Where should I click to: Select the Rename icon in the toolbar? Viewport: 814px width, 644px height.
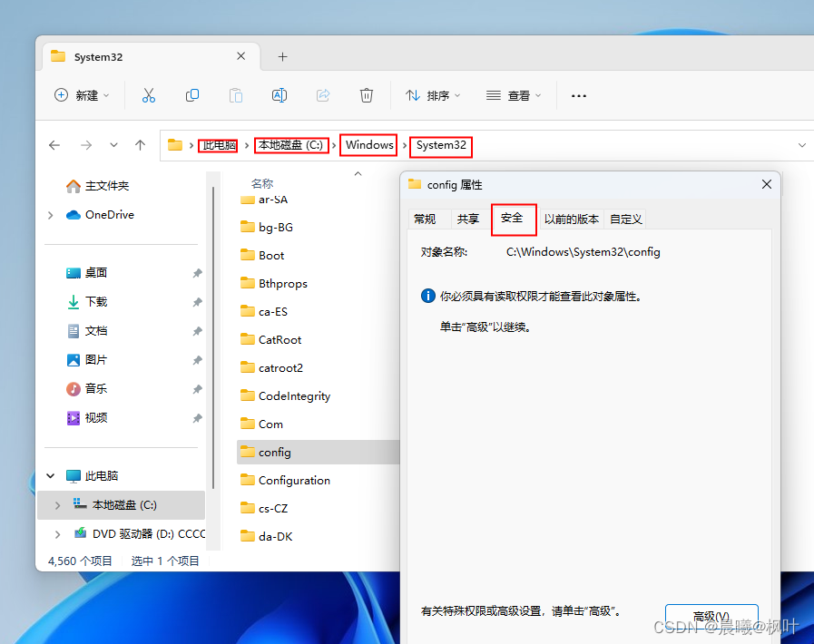point(279,95)
